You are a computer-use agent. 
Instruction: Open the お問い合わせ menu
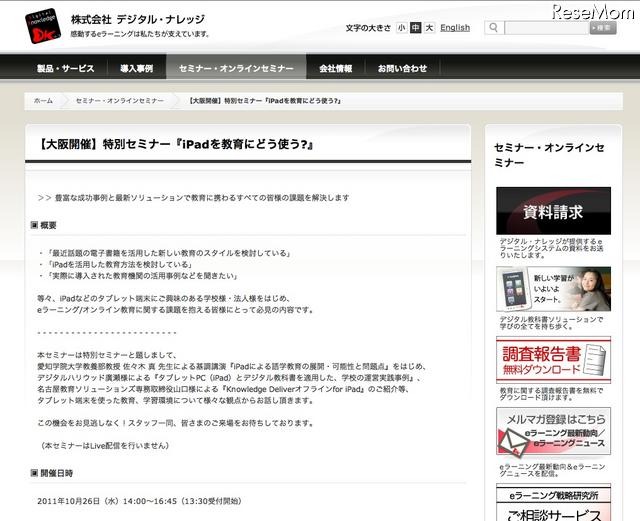402,68
